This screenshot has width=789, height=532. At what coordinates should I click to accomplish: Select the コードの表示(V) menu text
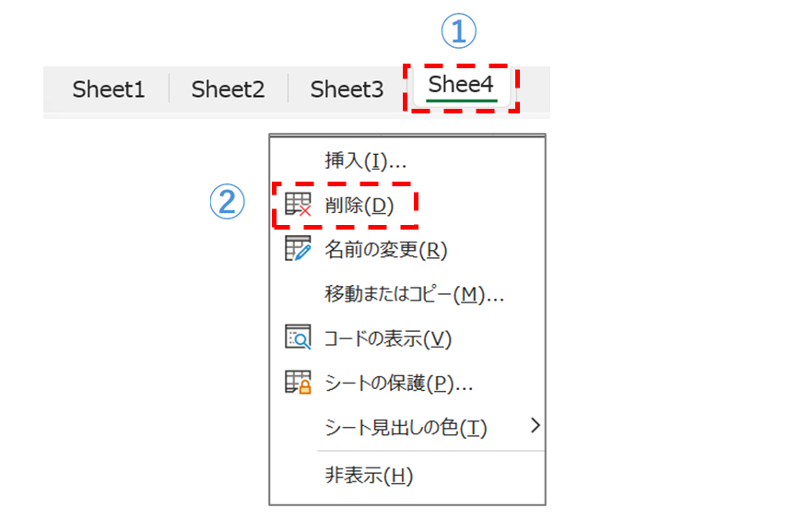[x=388, y=338]
